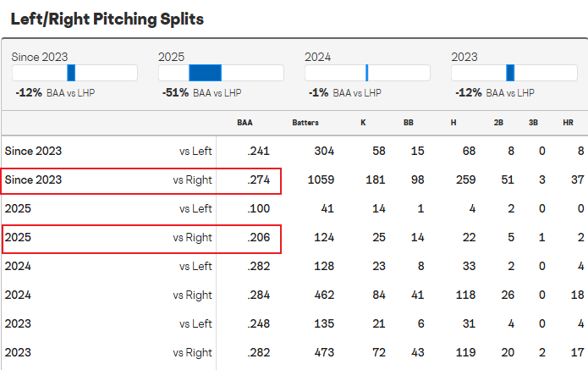Select the Since 2023 vs Left row
The width and height of the screenshot is (588, 370).
tap(294, 151)
